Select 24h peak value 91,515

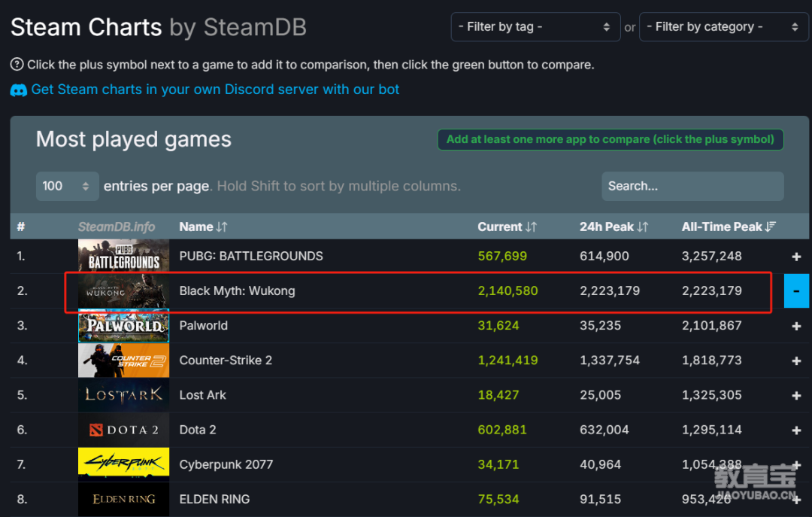coord(600,500)
